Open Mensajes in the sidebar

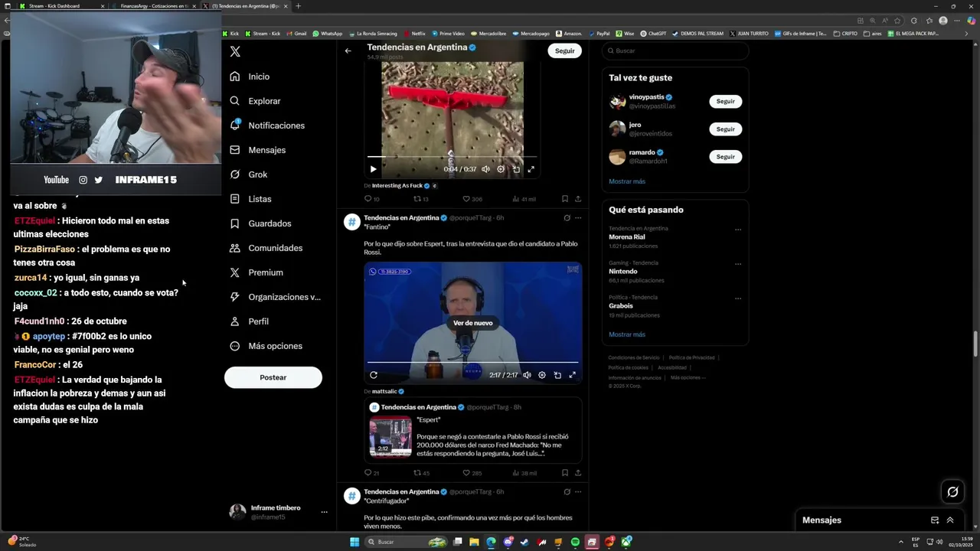(258, 150)
